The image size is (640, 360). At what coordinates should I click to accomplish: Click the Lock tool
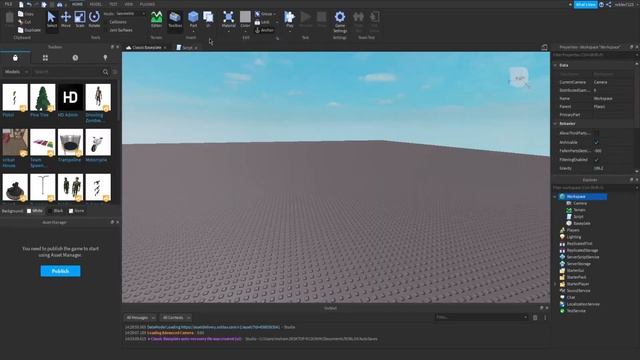[x=262, y=22]
